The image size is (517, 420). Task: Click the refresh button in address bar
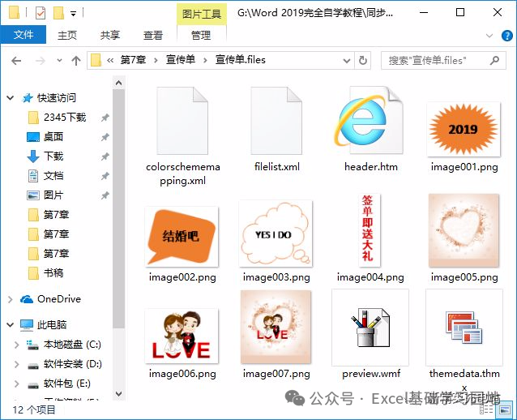(x=363, y=60)
